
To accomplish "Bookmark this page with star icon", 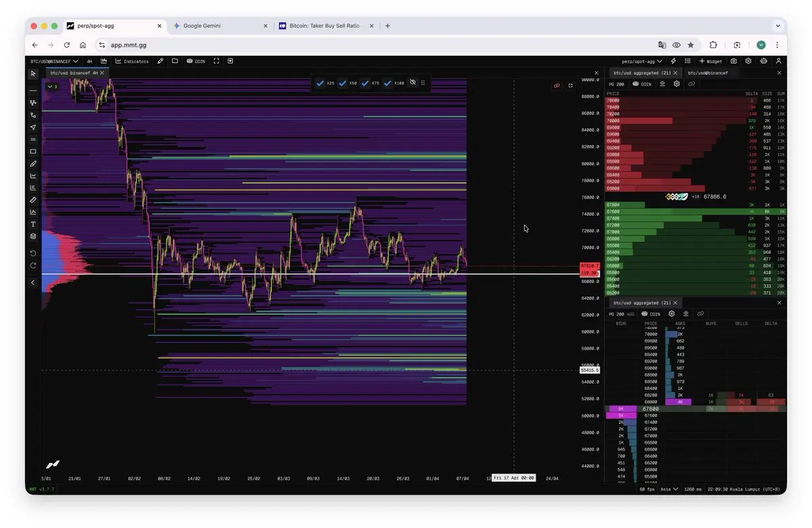I will click(691, 45).
